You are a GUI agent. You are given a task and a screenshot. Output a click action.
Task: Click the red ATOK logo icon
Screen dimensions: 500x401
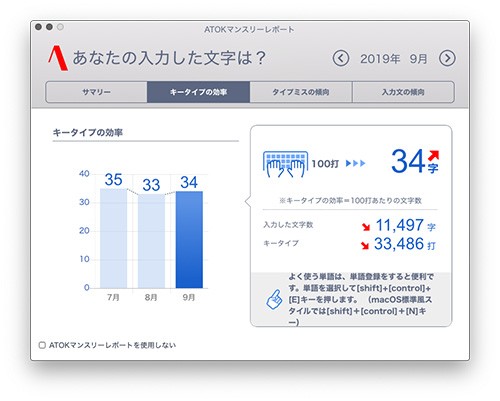[58, 58]
